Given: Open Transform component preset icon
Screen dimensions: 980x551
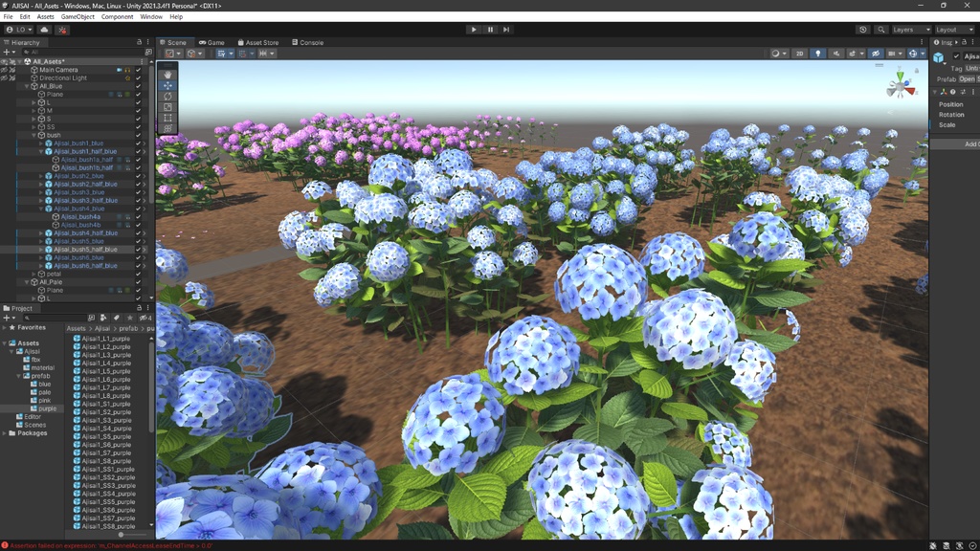Looking at the screenshot, I should [x=963, y=92].
